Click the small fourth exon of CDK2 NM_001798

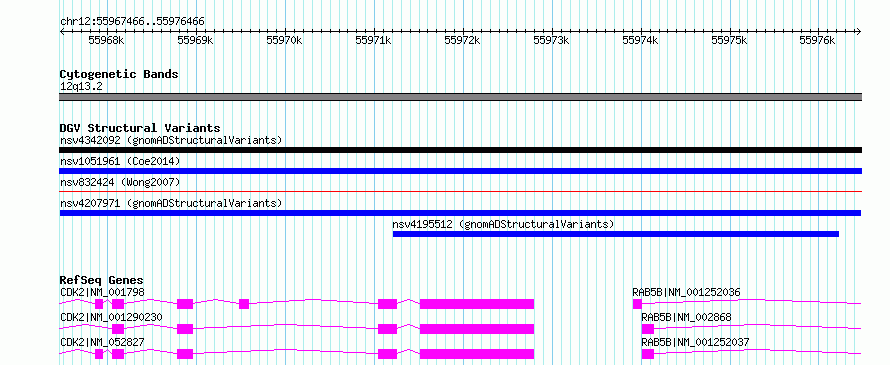pyautogui.click(x=244, y=304)
